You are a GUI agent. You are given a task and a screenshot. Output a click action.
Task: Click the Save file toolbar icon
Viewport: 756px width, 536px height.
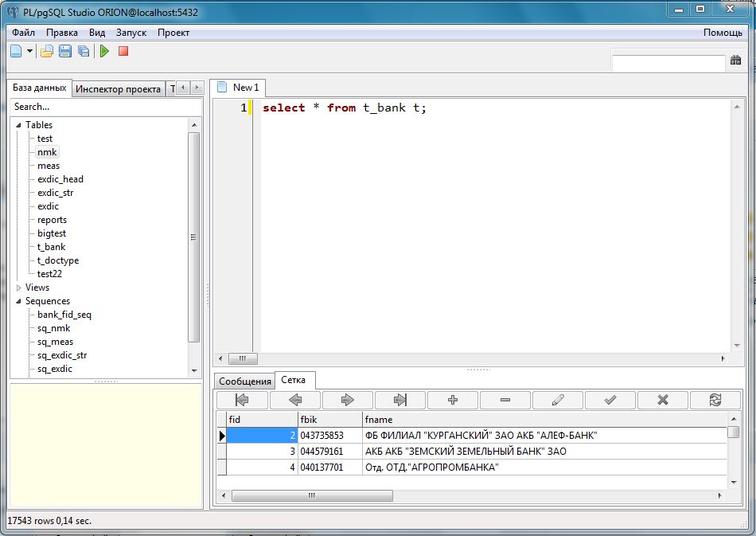coord(65,51)
